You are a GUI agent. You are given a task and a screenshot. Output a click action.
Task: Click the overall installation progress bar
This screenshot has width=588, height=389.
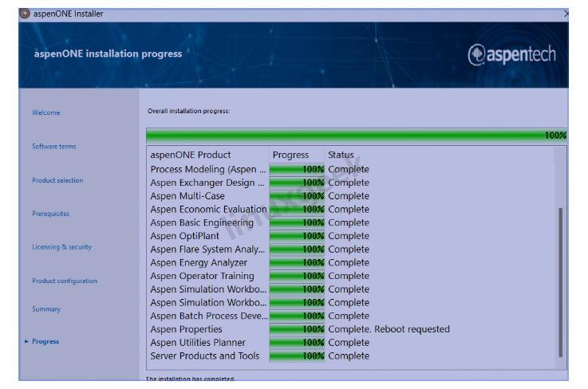[x=357, y=136]
